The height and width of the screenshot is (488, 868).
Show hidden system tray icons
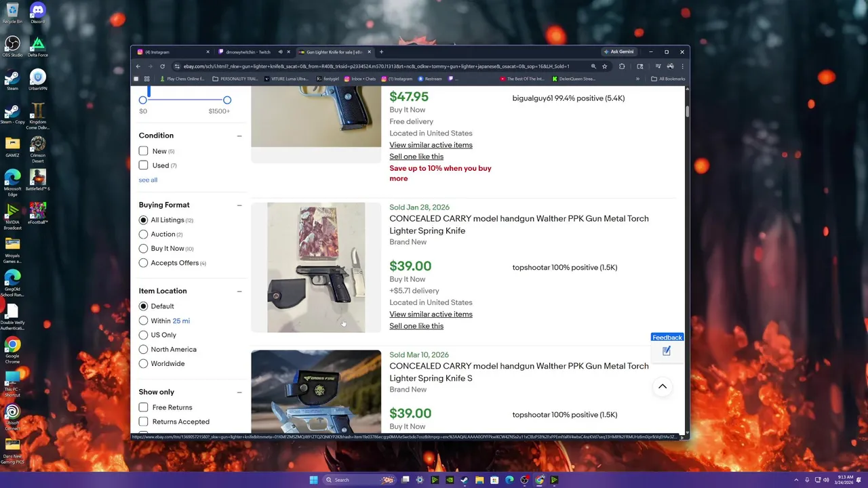click(x=797, y=480)
